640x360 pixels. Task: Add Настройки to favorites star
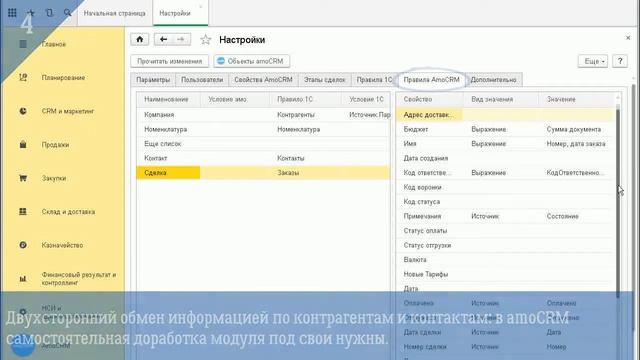pos(205,40)
